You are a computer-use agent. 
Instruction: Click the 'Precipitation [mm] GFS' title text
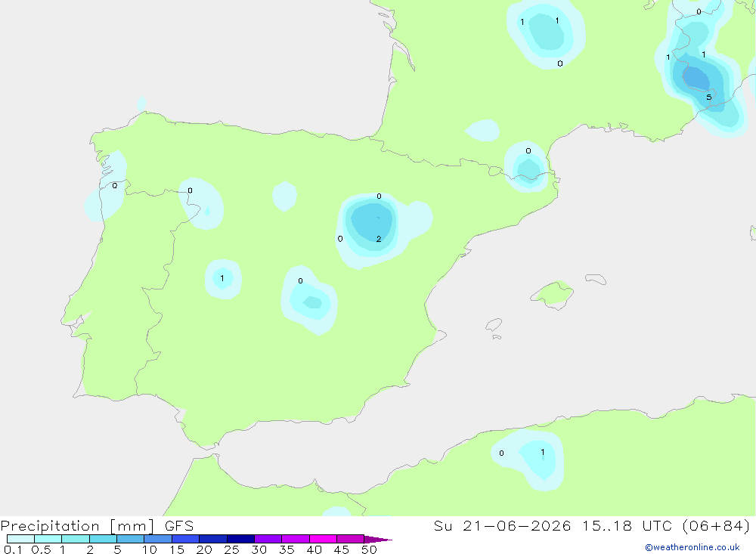pyautogui.click(x=97, y=526)
